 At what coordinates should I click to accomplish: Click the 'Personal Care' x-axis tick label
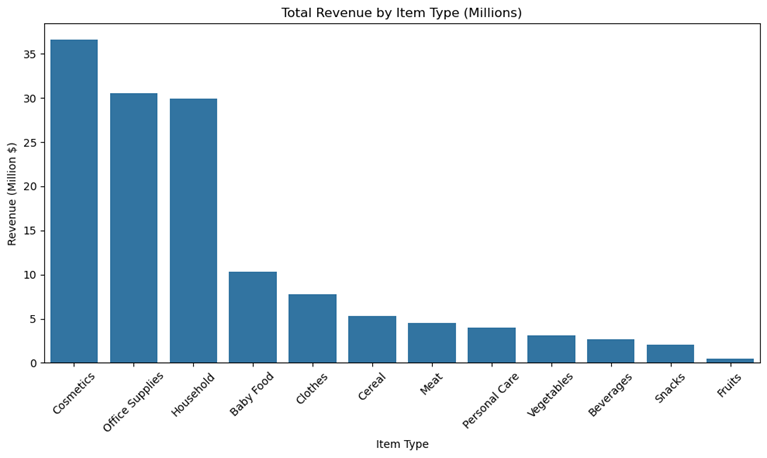pos(490,401)
